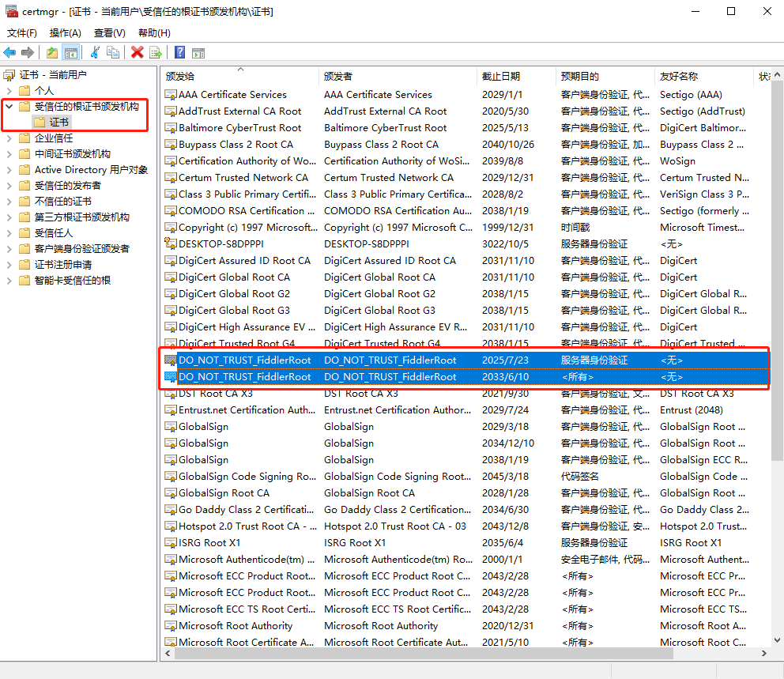Expand the 客户端身份验证颁发者 tree node
784x679 pixels.
click(x=9, y=248)
